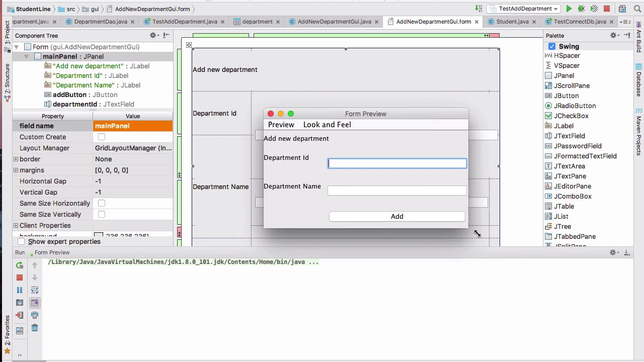Click the exit icon in the Run panel
Image resolution: width=644 pixels, height=362 pixels.
(20, 315)
